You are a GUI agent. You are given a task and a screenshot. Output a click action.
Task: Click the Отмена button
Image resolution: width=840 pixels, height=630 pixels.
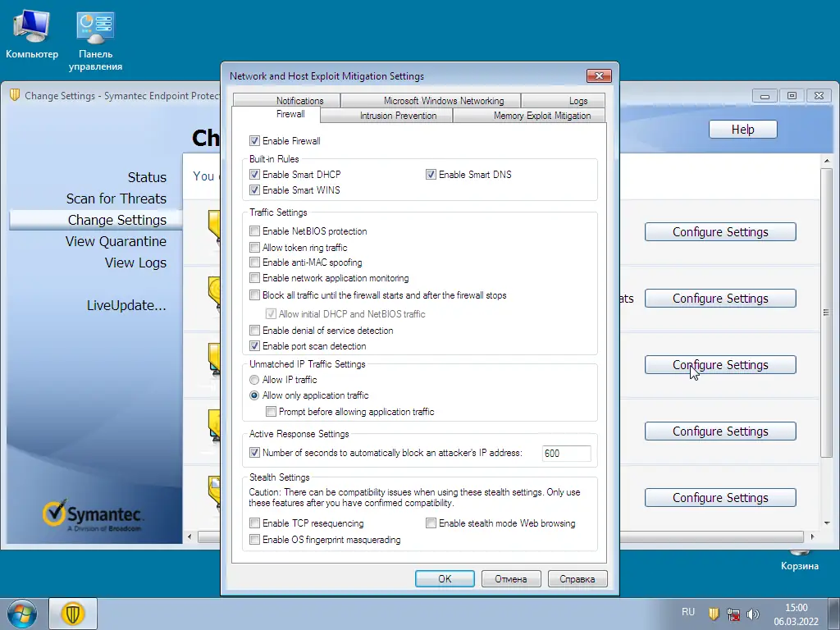[511, 579]
